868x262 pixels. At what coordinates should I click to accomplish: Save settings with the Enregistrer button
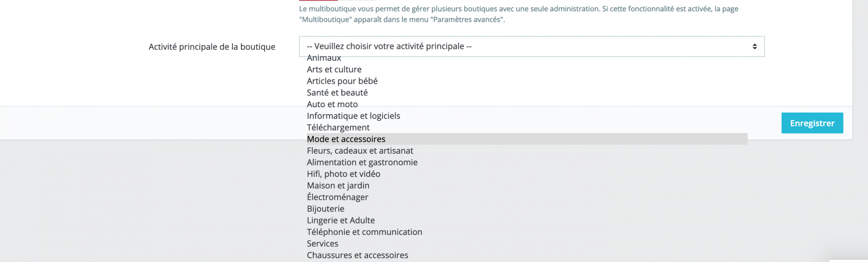[x=812, y=123]
